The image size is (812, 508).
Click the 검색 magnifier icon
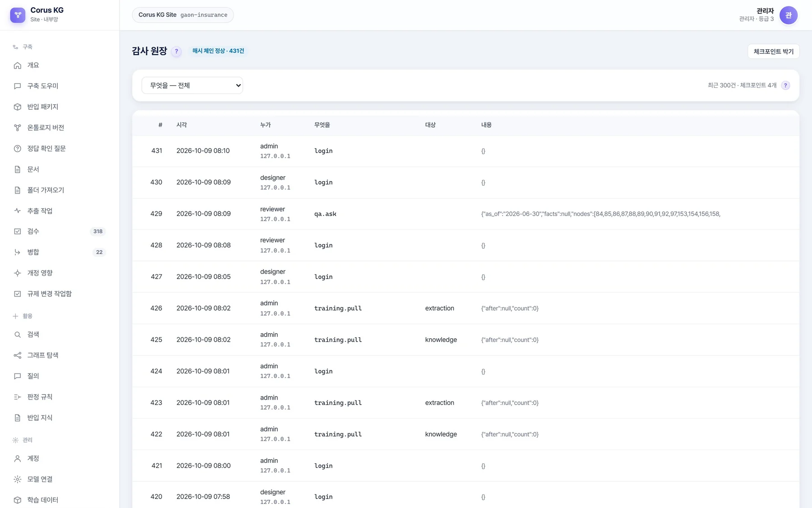coord(18,335)
